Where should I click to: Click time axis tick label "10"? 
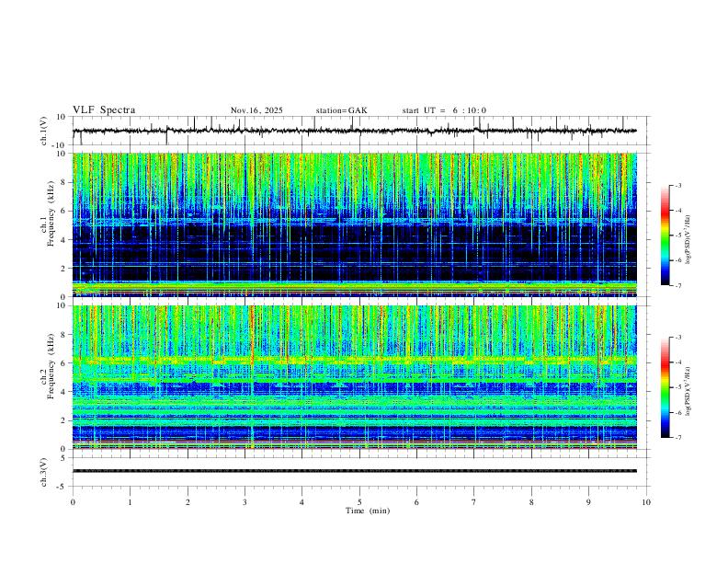[x=646, y=502]
